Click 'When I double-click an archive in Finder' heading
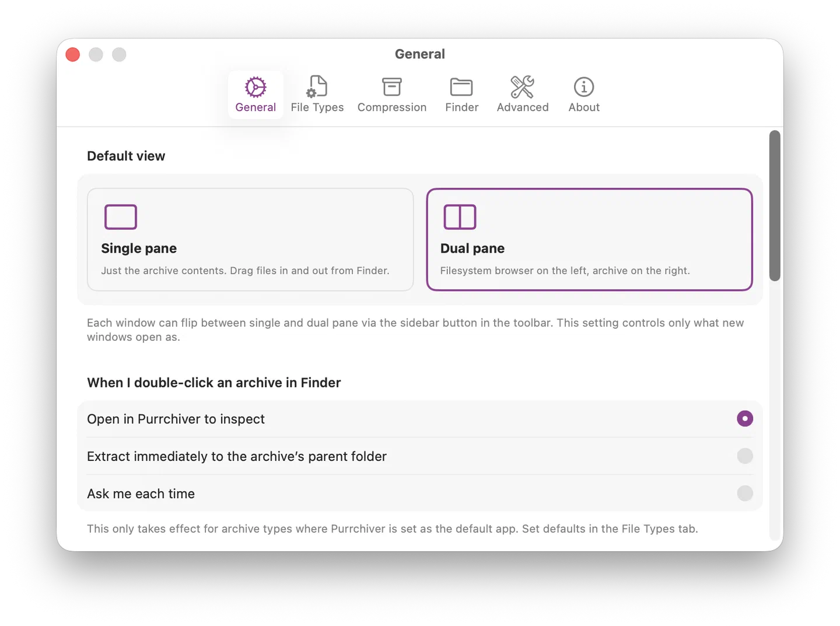 tap(214, 383)
